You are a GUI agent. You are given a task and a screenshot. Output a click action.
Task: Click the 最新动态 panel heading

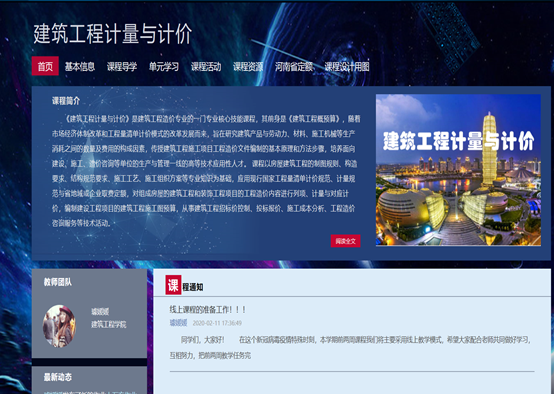click(58, 377)
